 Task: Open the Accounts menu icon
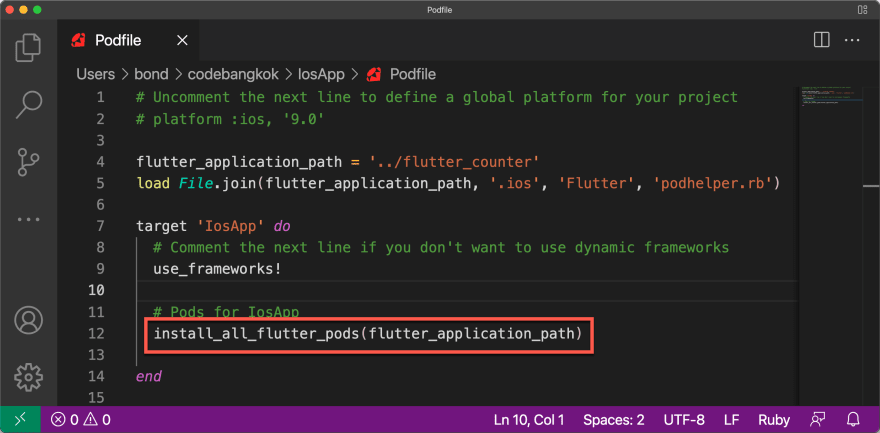pyautogui.click(x=28, y=320)
